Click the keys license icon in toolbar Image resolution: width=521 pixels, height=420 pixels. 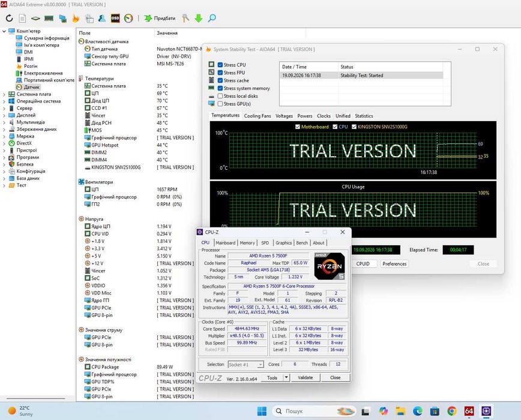click(185, 18)
